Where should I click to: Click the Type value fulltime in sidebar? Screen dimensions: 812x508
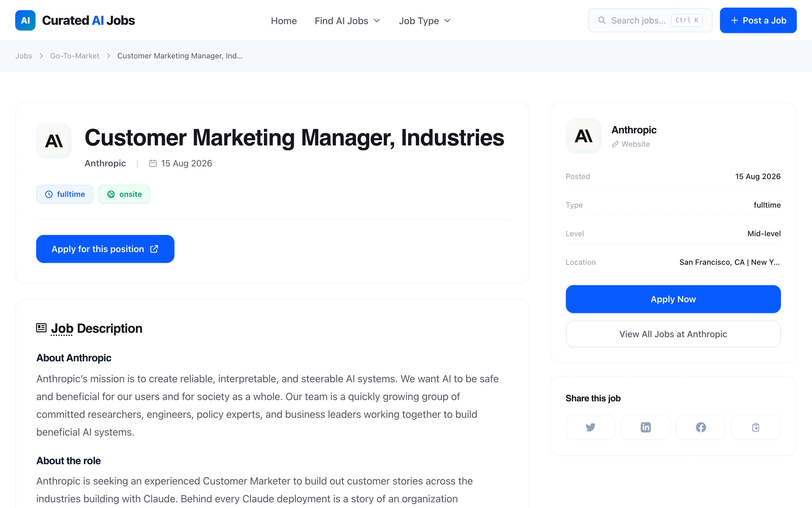coord(767,205)
